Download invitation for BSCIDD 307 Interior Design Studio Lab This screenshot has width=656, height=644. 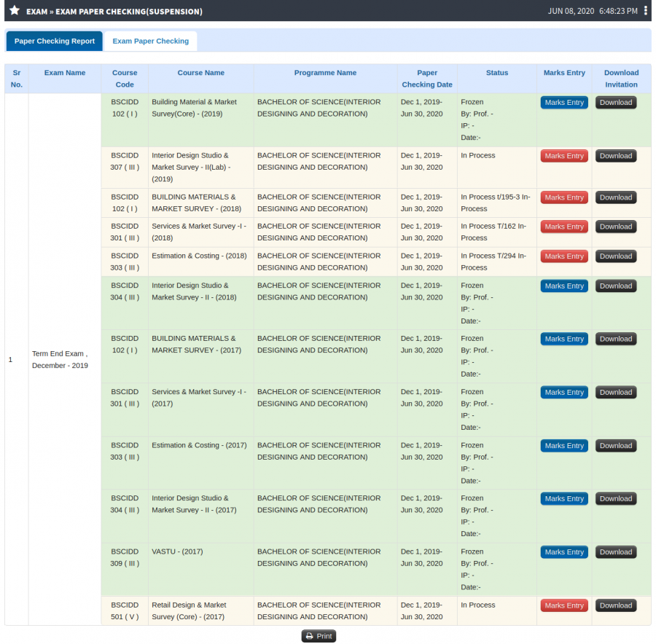point(616,156)
